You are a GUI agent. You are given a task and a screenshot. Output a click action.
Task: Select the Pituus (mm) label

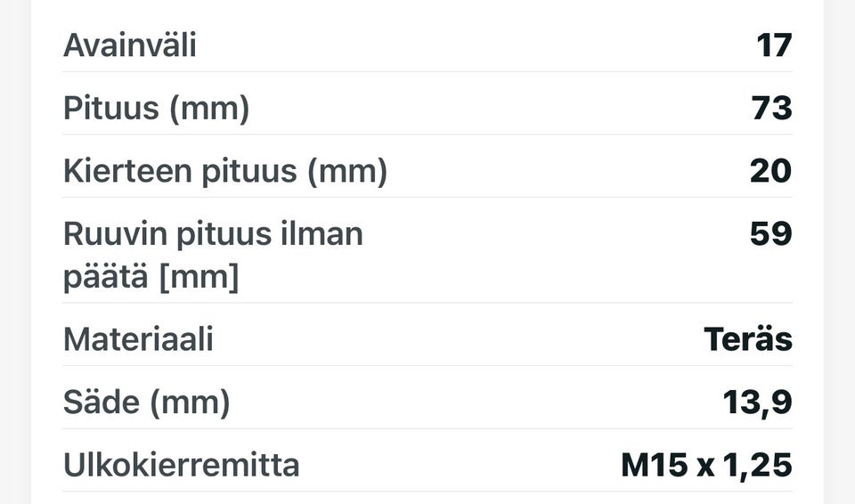(x=157, y=108)
